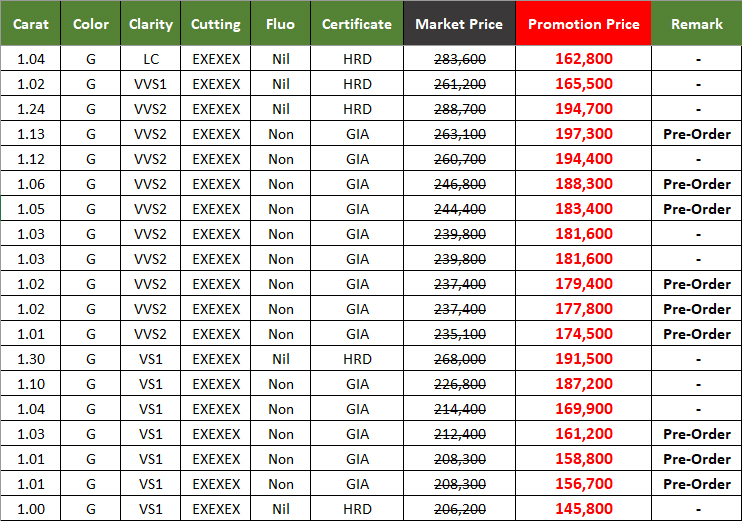Select the VVS1 clarity cell
Screen dimensions: 742x521
click(x=151, y=84)
